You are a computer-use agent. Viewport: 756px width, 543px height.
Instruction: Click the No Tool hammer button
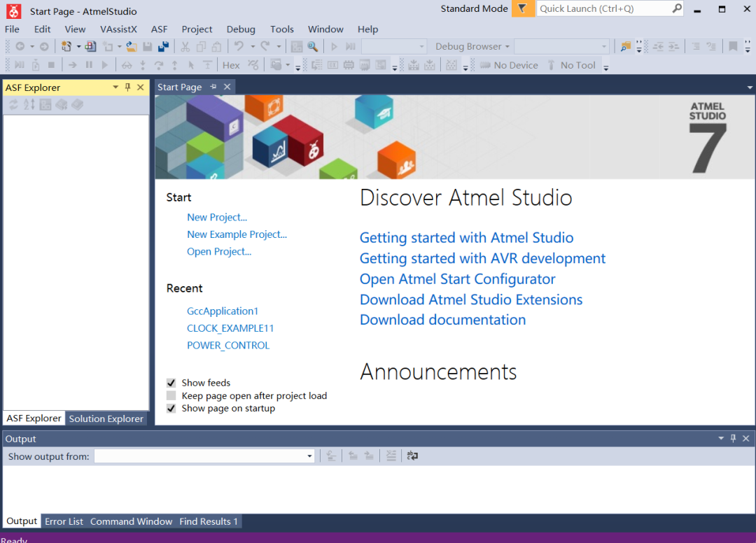tap(572, 65)
